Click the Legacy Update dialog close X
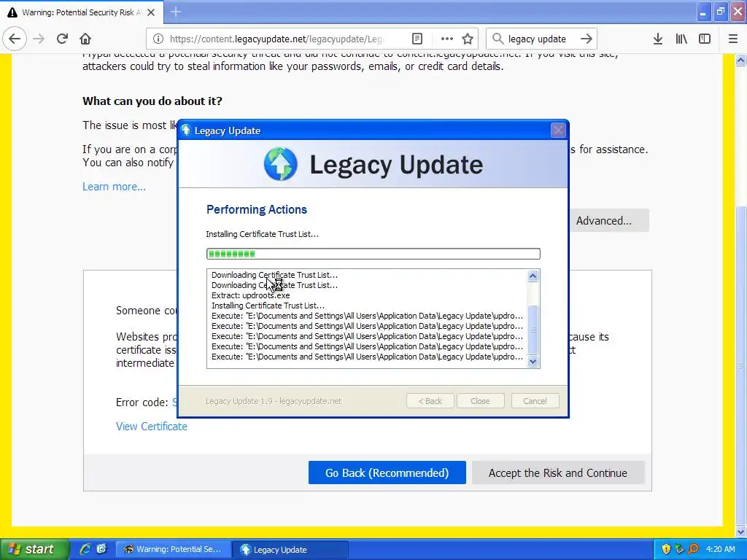 click(x=558, y=130)
